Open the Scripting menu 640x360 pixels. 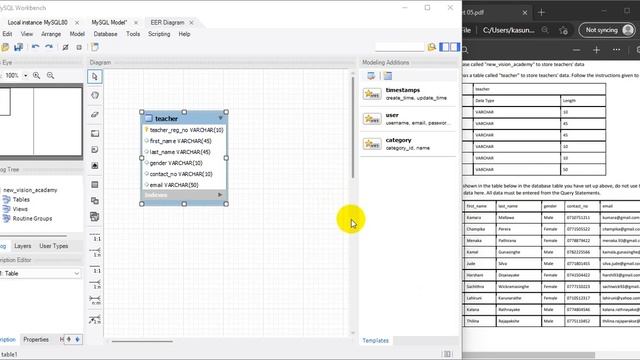coord(159,34)
